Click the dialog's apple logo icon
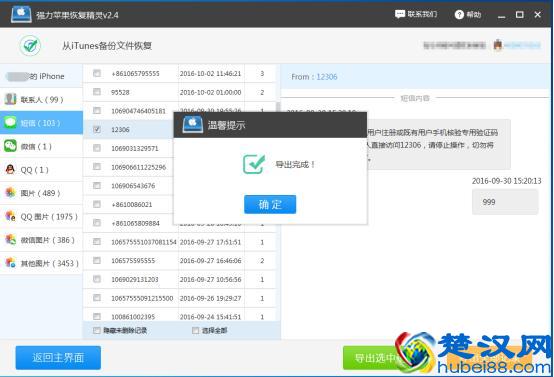The width and height of the screenshot is (554, 377). 193,124
